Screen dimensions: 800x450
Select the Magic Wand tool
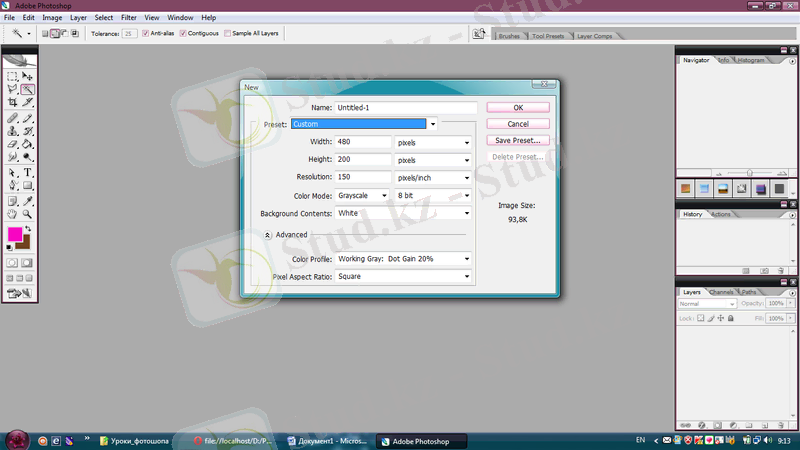tap(28, 89)
